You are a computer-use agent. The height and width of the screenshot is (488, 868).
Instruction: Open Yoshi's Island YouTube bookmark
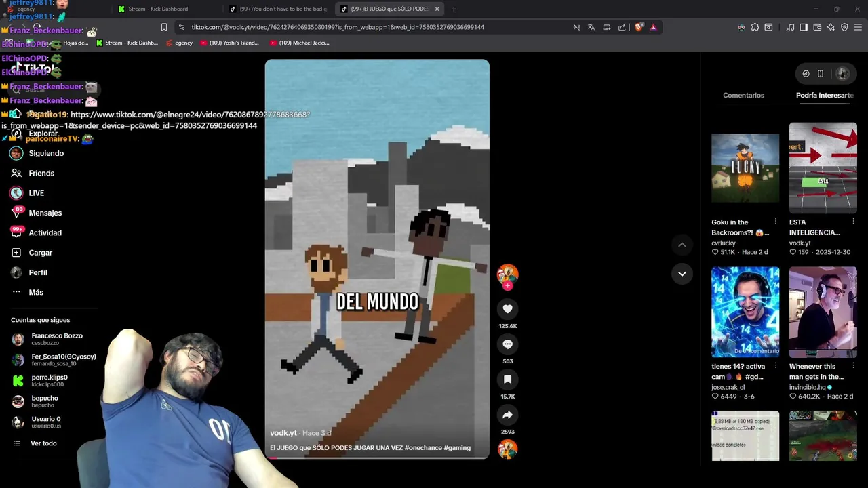point(231,43)
